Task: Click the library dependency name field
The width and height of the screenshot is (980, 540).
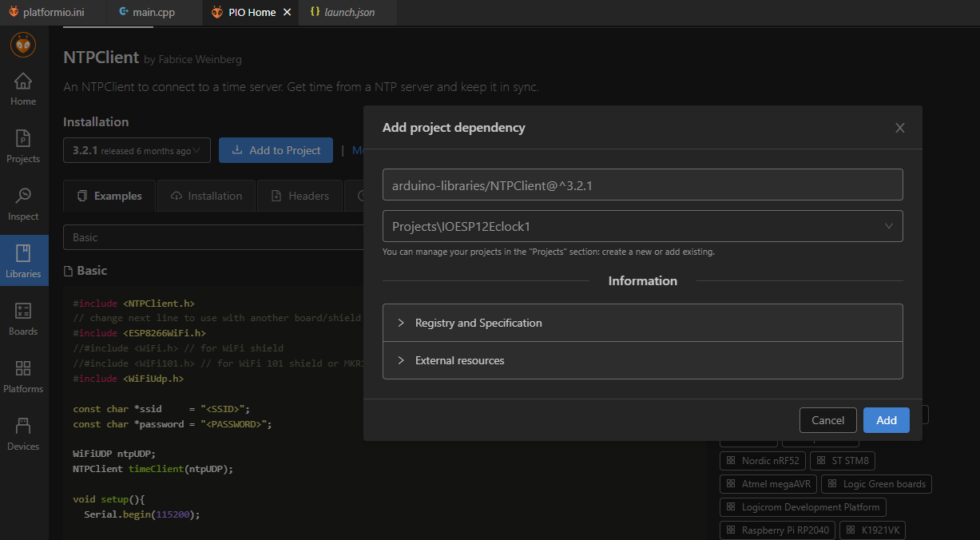Action: coord(642,185)
